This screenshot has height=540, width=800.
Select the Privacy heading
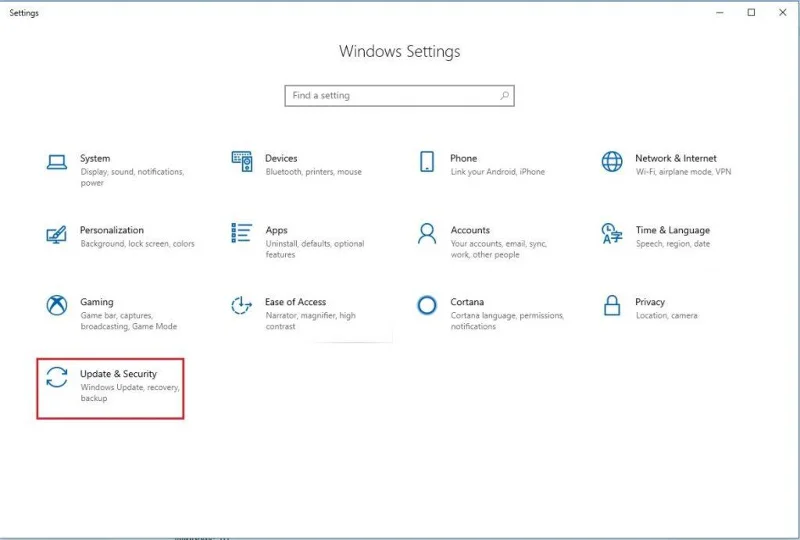tap(650, 302)
